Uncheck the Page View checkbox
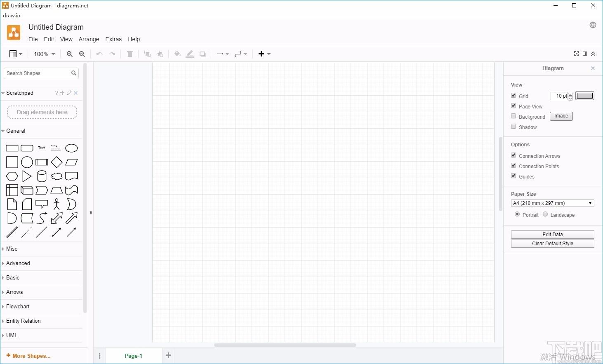Viewport: 603px width, 364px height. tap(513, 106)
